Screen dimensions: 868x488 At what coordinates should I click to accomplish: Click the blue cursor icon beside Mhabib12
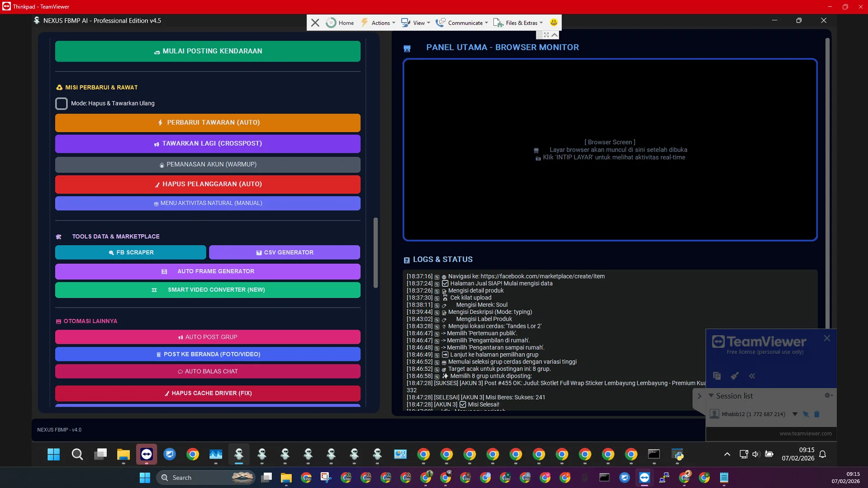coord(806,414)
